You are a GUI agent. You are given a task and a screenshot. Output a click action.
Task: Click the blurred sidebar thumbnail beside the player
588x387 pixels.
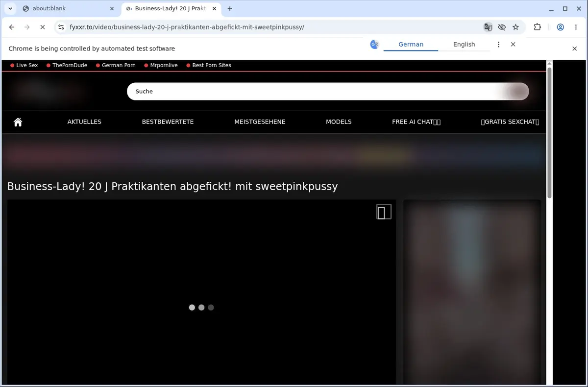point(472,292)
